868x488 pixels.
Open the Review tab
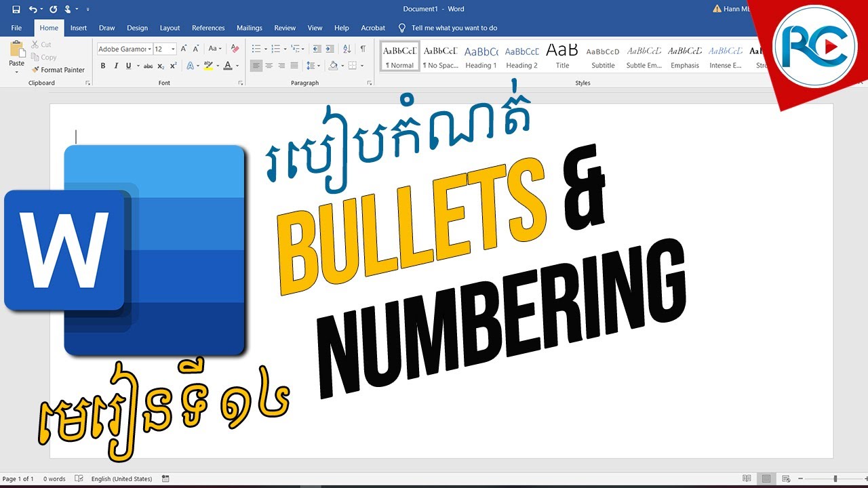point(285,28)
